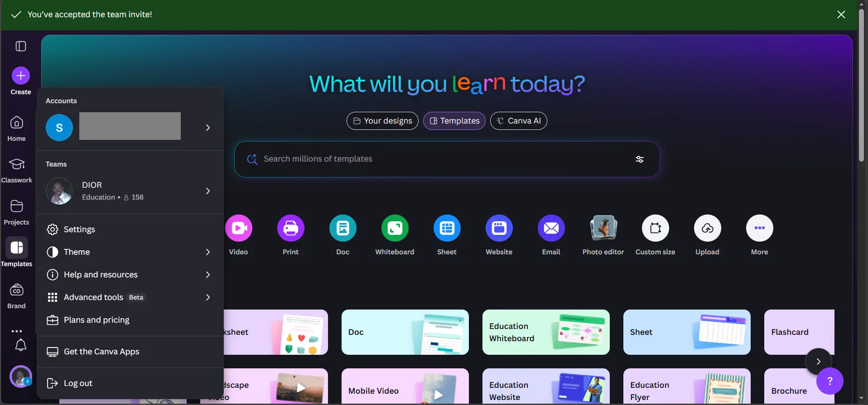Go to Home in sidebar

(x=17, y=129)
